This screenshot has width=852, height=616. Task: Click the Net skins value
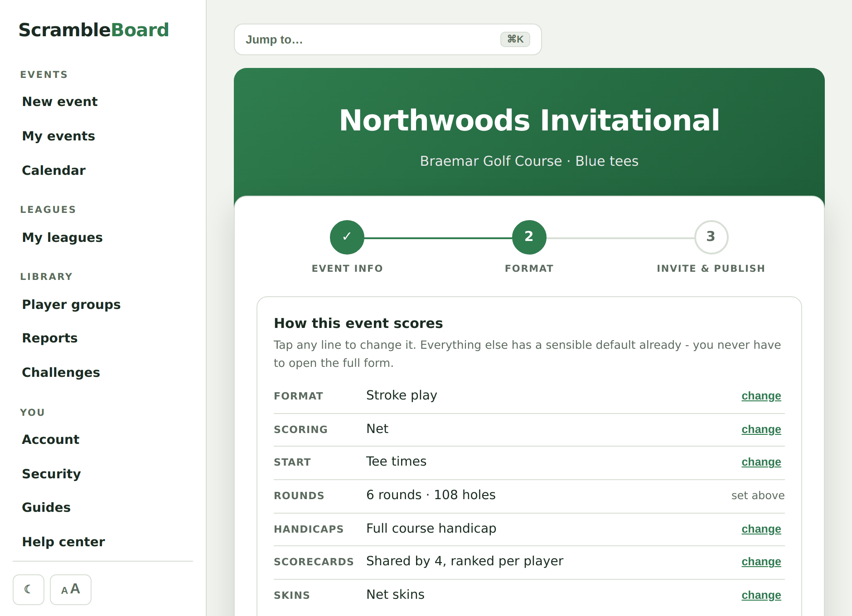(395, 595)
